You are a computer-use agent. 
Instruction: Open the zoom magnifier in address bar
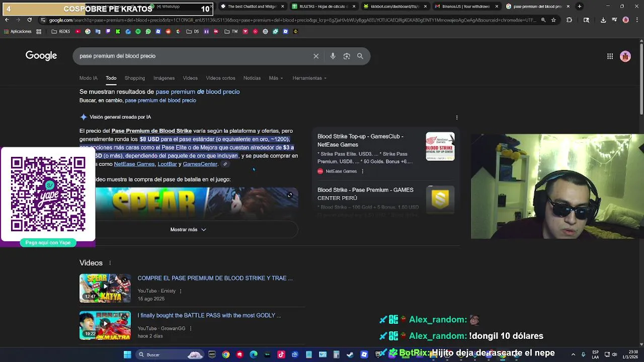coord(543,20)
